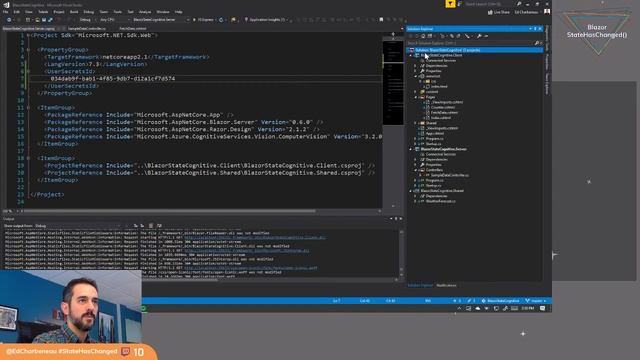640x360 pixels.
Task: Collapse the Controllers folder
Action: pyautogui.click(x=416, y=170)
